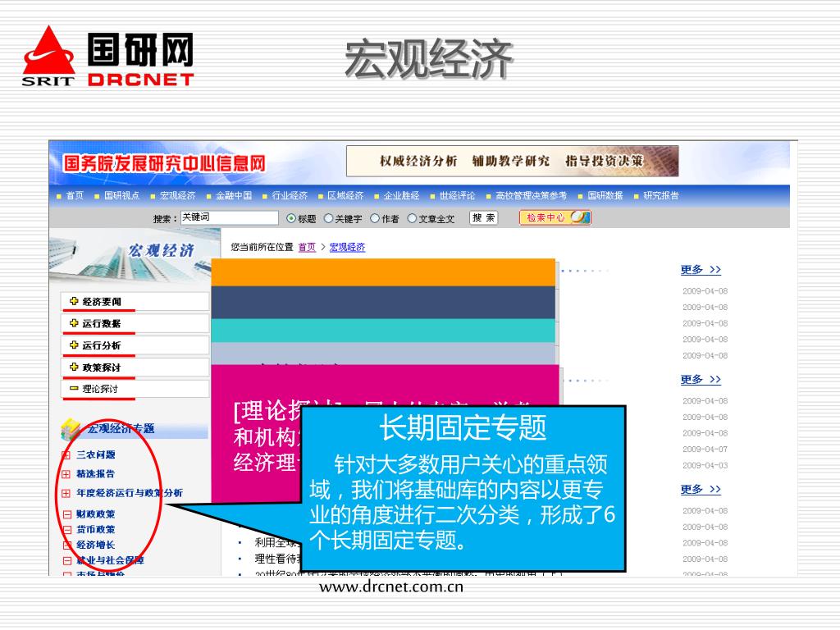Click the 宏观经济 slide title

coord(428,59)
